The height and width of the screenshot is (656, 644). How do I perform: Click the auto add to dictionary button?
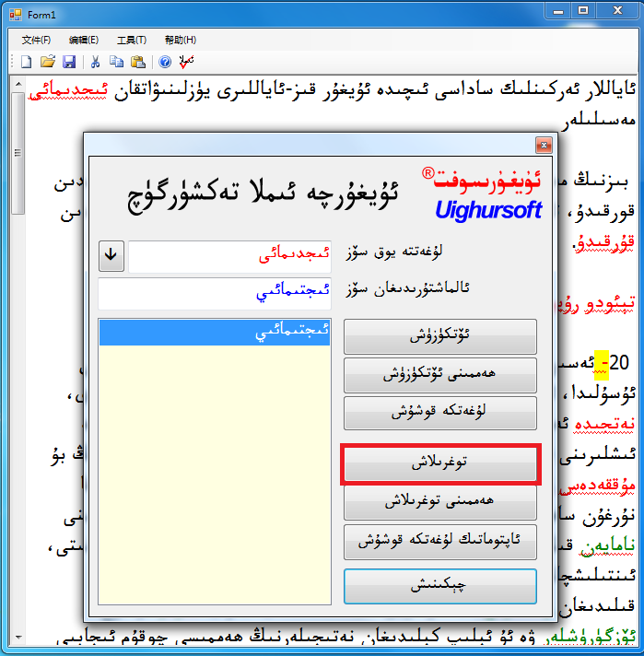click(x=440, y=542)
